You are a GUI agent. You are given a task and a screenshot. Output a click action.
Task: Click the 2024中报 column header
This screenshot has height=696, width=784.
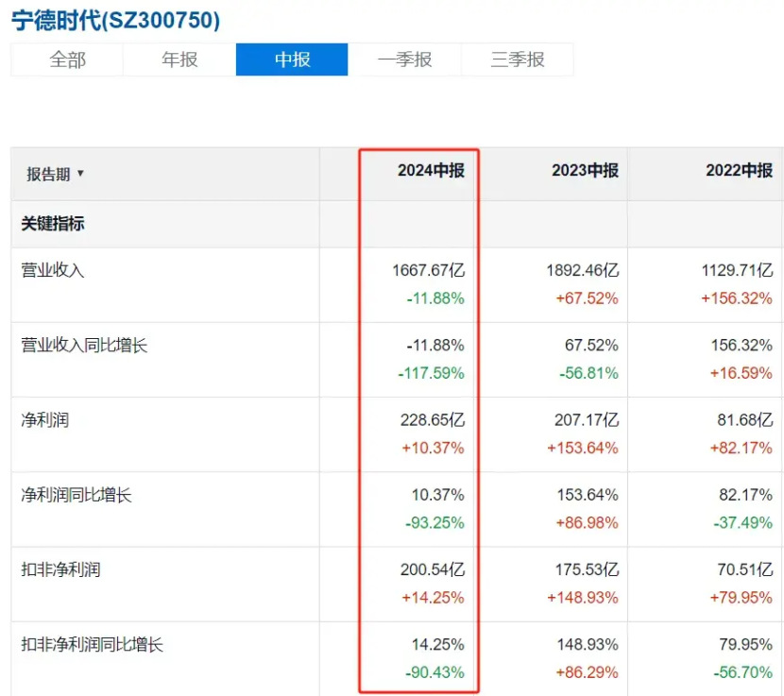431,171
